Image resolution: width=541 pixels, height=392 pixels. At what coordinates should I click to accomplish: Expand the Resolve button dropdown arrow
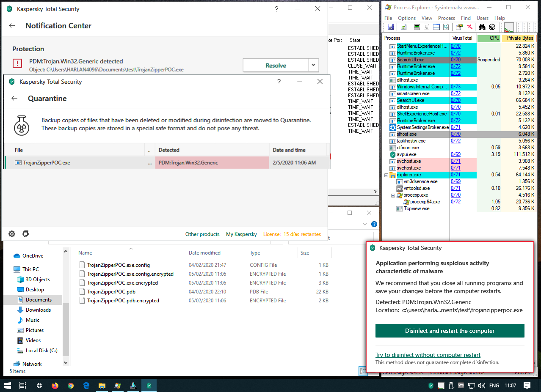313,66
